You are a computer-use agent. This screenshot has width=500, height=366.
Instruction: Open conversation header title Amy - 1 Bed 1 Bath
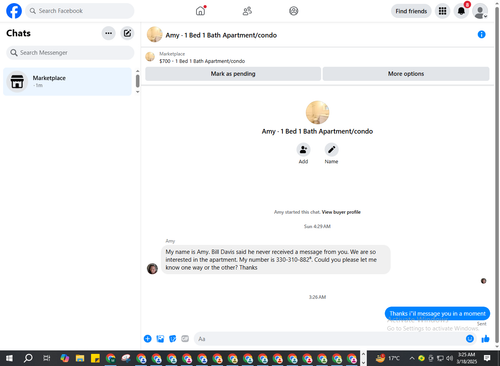(x=221, y=35)
